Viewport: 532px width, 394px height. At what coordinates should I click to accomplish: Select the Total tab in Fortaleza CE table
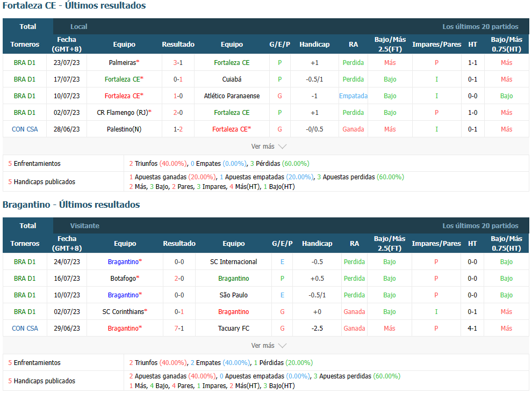[x=28, y=26]
